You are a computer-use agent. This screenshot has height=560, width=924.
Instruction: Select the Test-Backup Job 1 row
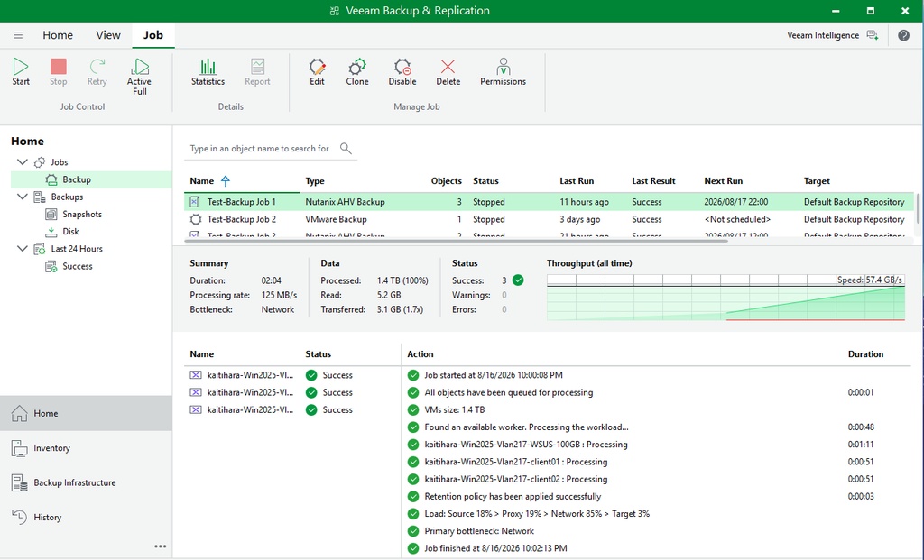pyautogui.click(x=549, y=202)
